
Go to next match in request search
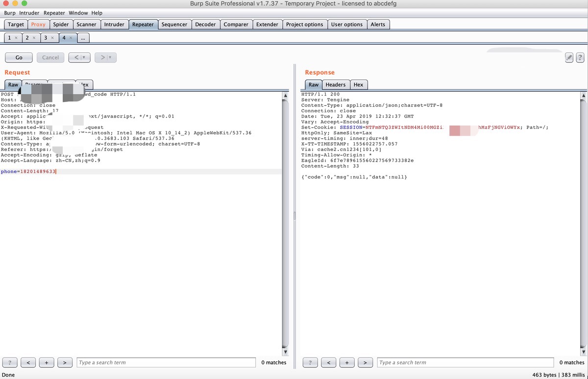pyautogui.click(x=65, y=363)
